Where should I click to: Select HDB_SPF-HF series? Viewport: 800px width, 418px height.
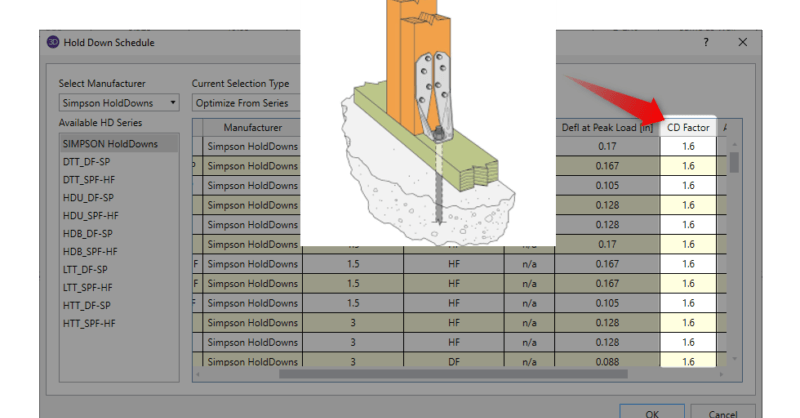coord(90,252)
